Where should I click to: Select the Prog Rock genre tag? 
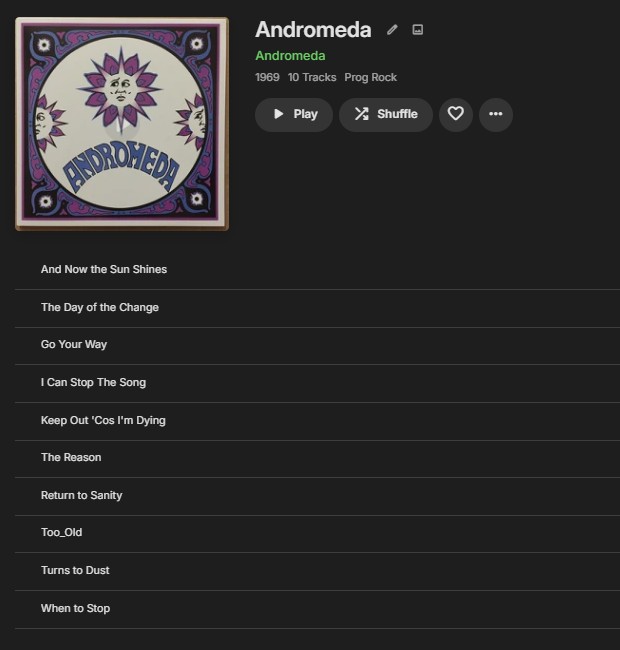click(x=371, y=78)
